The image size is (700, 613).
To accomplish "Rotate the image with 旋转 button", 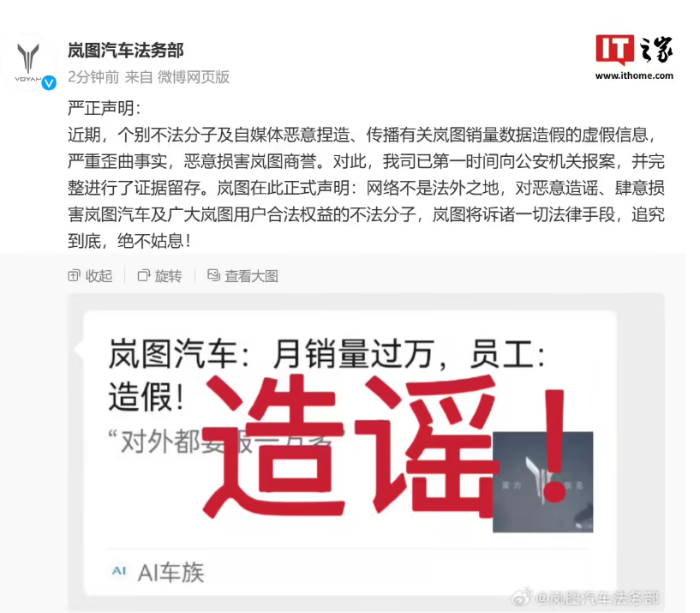I will 159,276.
